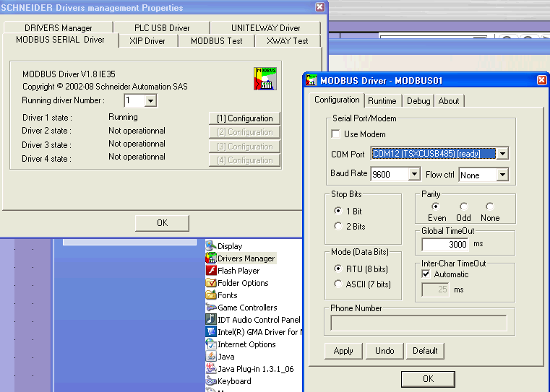This screenshot has height=392, width=550.
Task: Switch to the MODBUS Test tab
Action: (x=216, y=41)
